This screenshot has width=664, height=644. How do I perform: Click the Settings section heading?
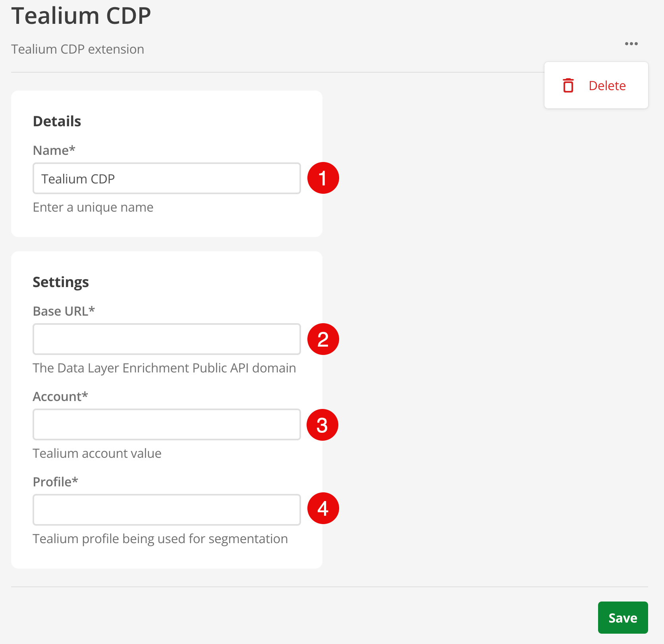pyautogui.click(x=61, y=282)
